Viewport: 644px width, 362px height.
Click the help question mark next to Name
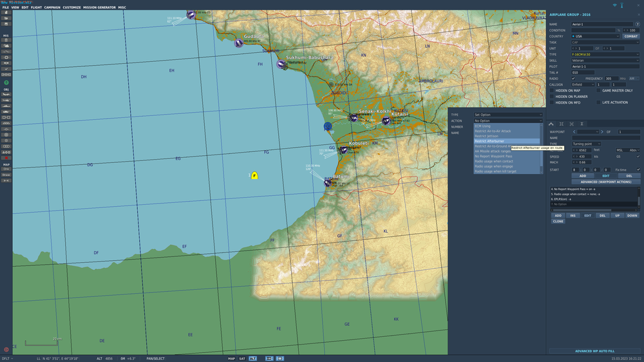(x=638, y=24)
